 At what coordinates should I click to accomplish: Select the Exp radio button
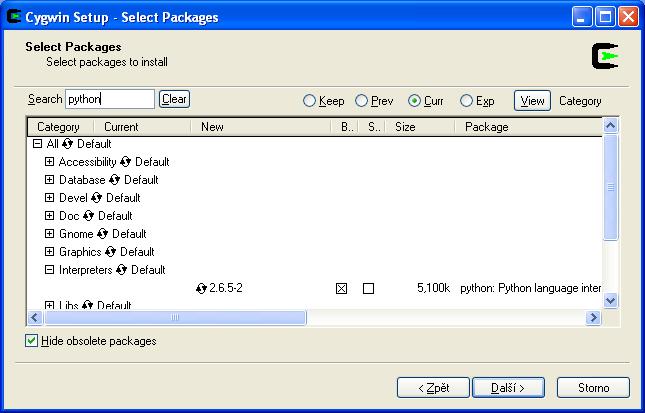pos(466,101)
